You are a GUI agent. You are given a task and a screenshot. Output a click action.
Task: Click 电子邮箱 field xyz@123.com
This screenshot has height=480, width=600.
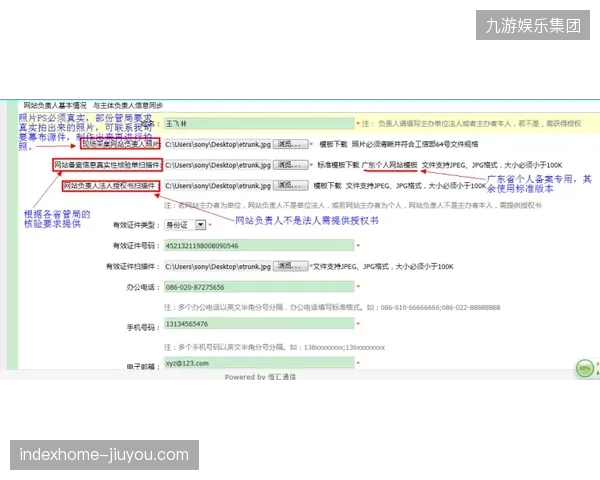[x=259, y=363]
